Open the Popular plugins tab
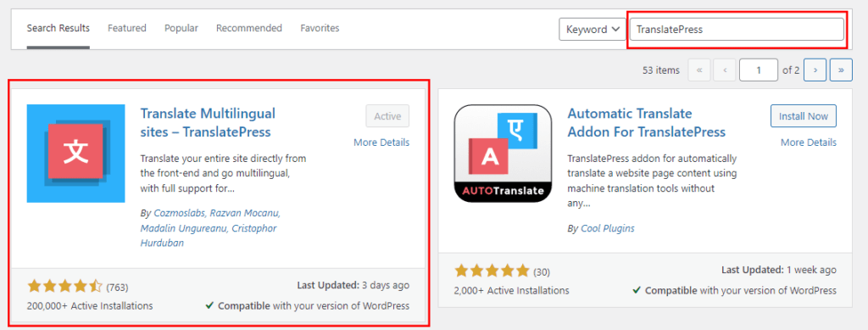The image size is (868, 330). tap(181, 28)
